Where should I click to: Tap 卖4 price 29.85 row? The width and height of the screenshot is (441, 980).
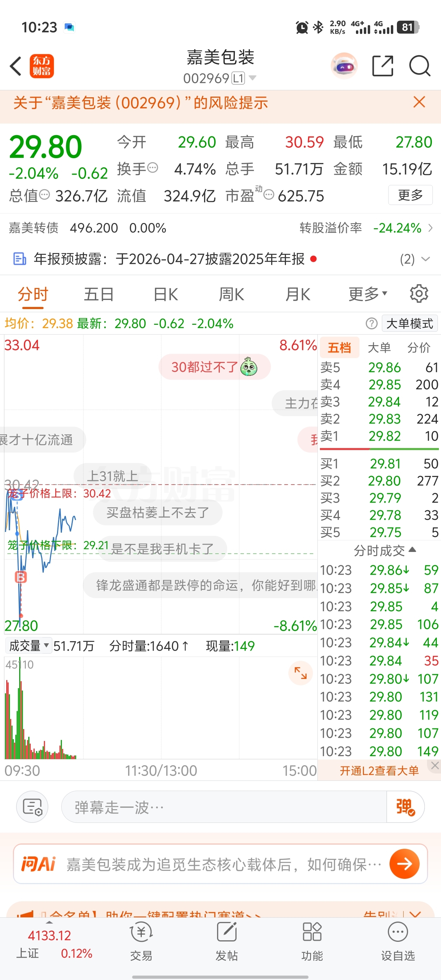pyautogui.click(x=379, y=385)
